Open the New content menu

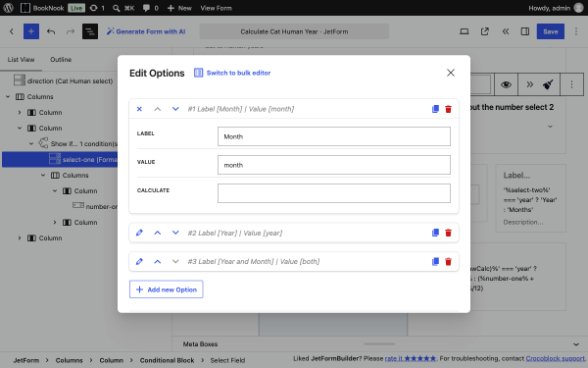tap(179, 8)
